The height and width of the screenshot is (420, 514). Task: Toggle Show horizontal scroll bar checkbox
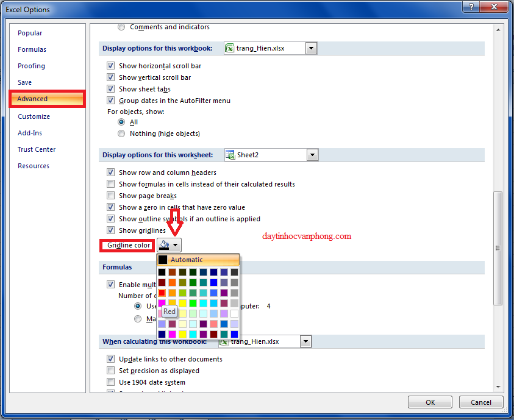pyautogui.click(x=111, y=66)
